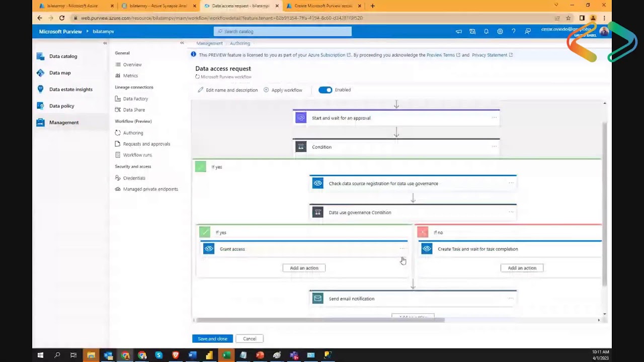Open File Explorer from taskbar

point(91,355)
